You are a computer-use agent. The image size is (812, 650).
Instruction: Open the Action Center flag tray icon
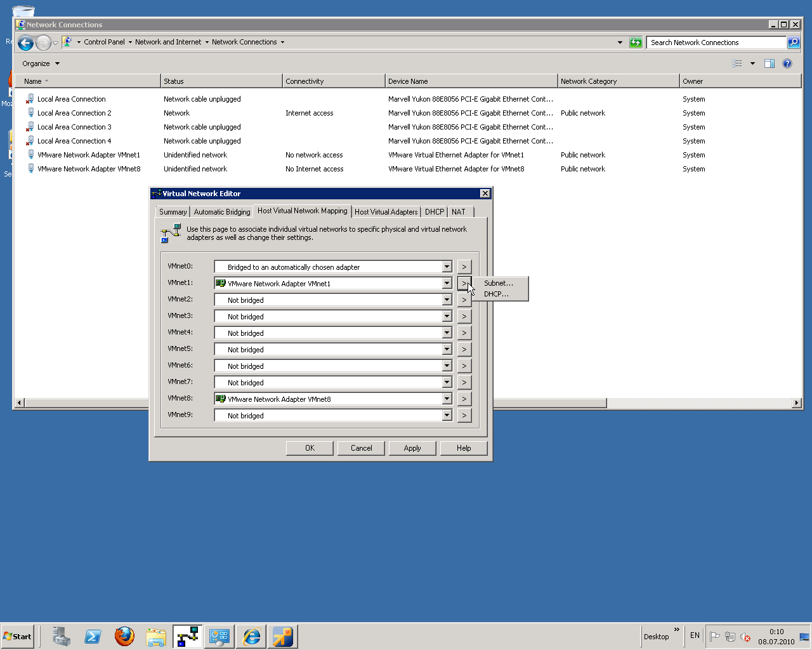point(715,637)
